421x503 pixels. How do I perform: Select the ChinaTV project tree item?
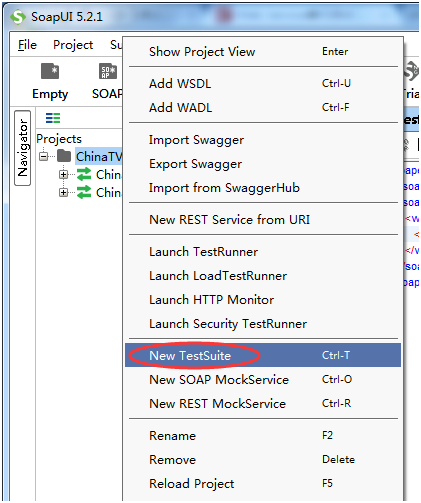[x=99, y=156]
